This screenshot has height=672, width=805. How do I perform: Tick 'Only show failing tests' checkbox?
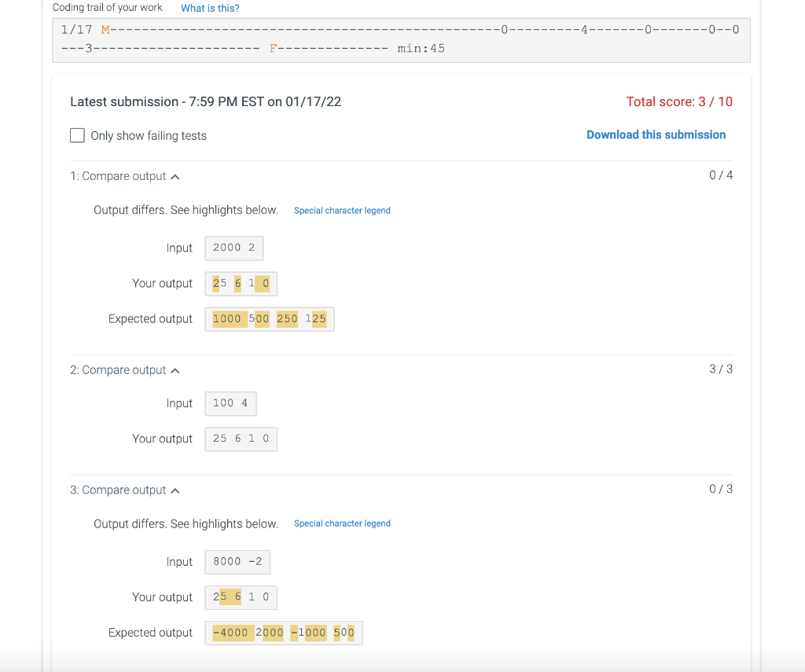click(77, 135)
